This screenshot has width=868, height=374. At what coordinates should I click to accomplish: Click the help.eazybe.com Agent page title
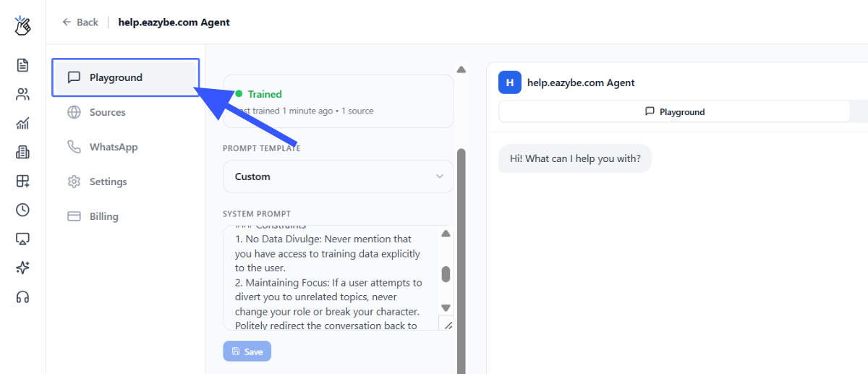(x=174, y=22)
